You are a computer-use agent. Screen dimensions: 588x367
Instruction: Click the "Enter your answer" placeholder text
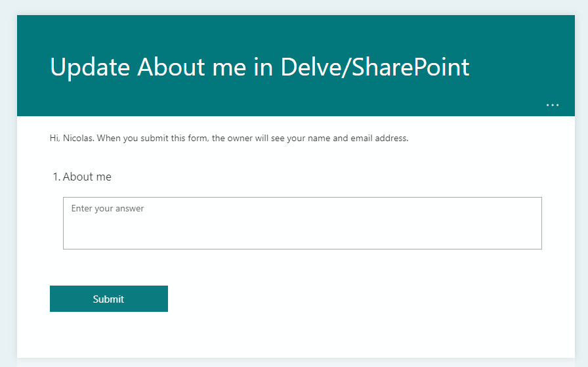pos(108,209)
